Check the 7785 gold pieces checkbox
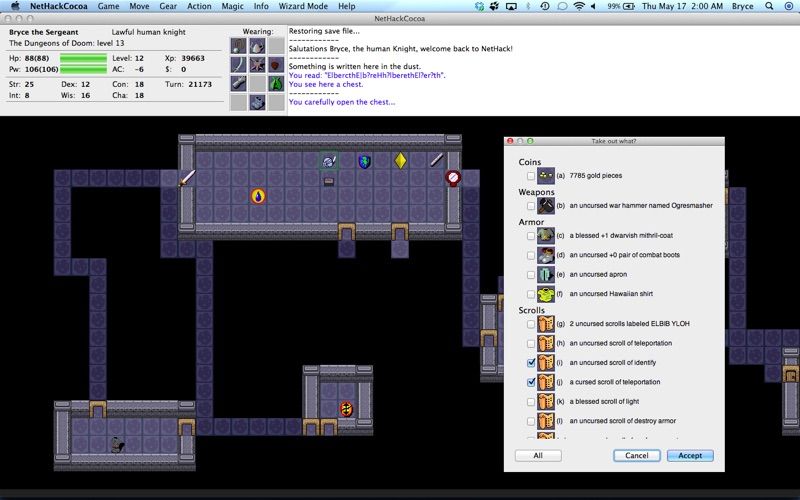800x500 pixels. point(531,176)
